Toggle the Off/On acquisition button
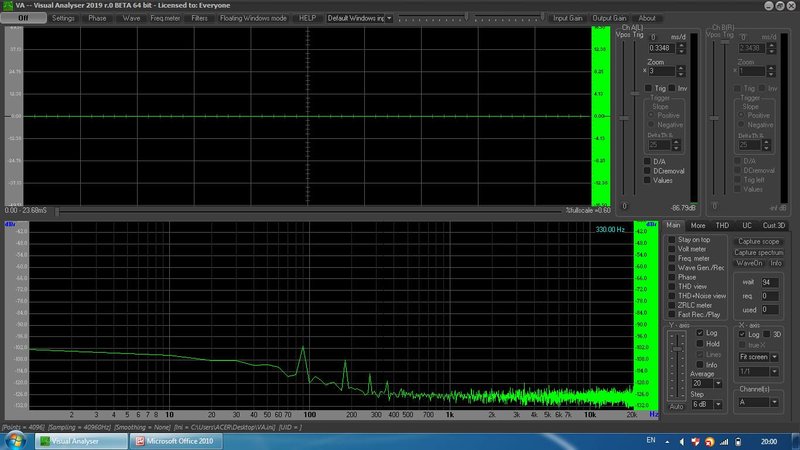The image size is (800, 450). (23, 18)
